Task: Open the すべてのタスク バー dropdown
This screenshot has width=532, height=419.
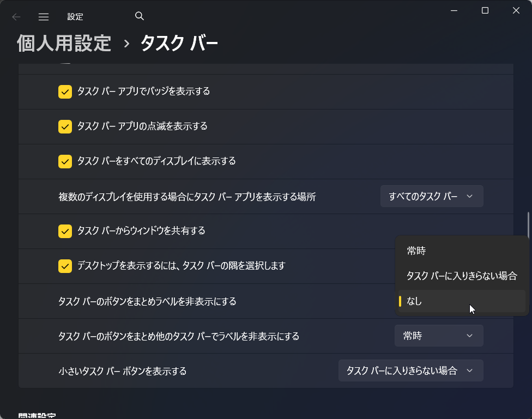Action: (x=431, y=196)
